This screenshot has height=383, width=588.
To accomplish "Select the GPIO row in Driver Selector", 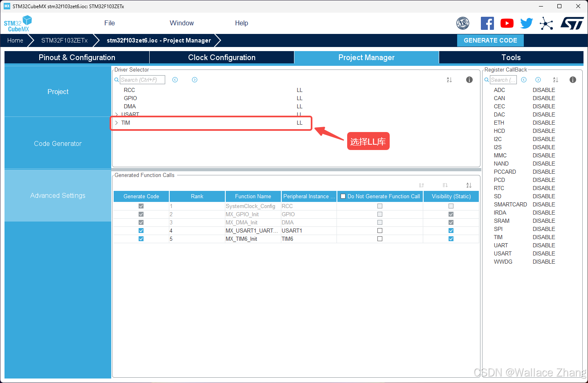I will [x=130, y=98].
